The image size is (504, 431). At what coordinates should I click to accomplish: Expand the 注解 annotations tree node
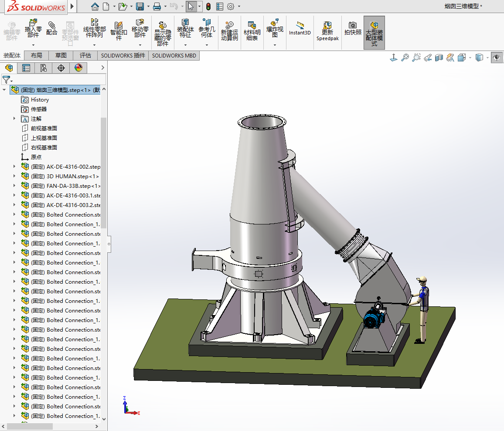pos(14,119)
